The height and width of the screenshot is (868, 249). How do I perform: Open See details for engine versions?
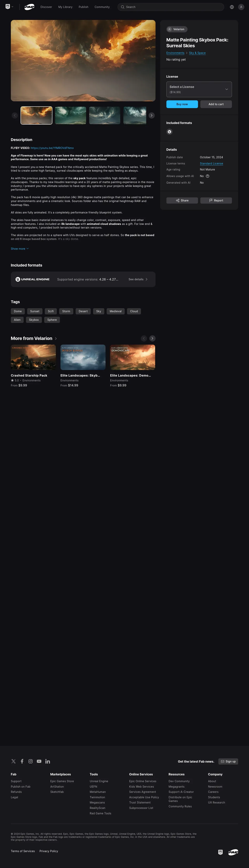[138, 279]
